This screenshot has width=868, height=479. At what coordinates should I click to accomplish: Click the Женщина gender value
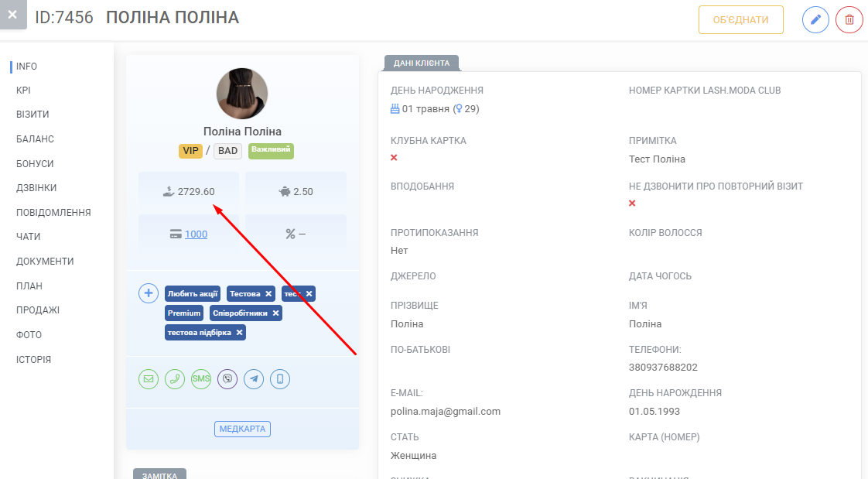click(x=414, y=456)
